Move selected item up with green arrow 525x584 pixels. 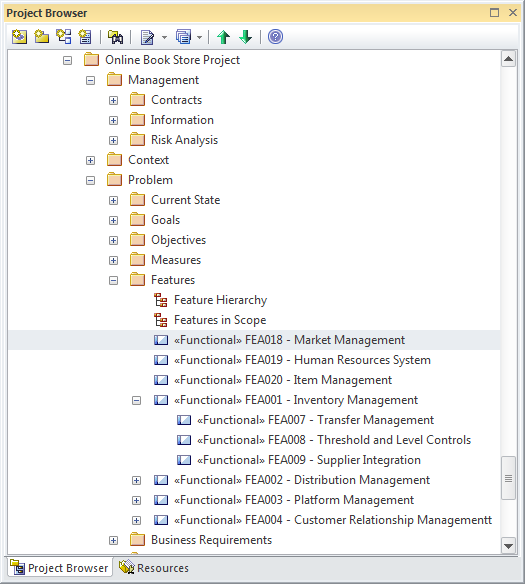pyautogui.click(x=223, y=37)
